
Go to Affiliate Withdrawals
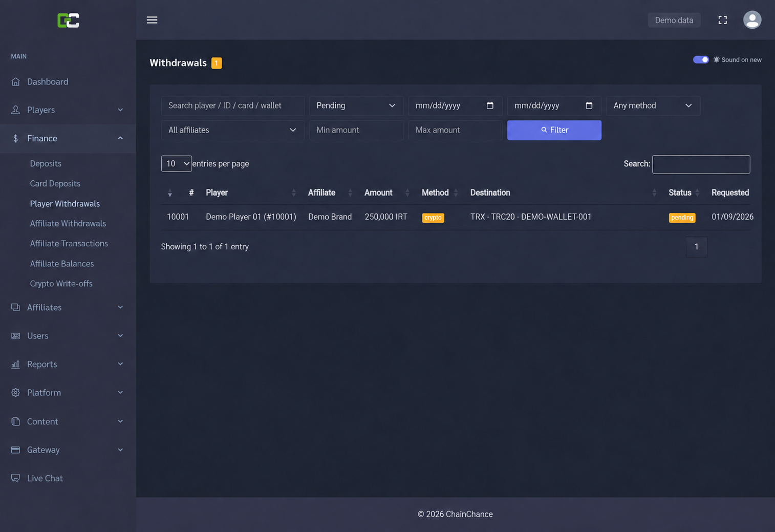coord(68,223)
